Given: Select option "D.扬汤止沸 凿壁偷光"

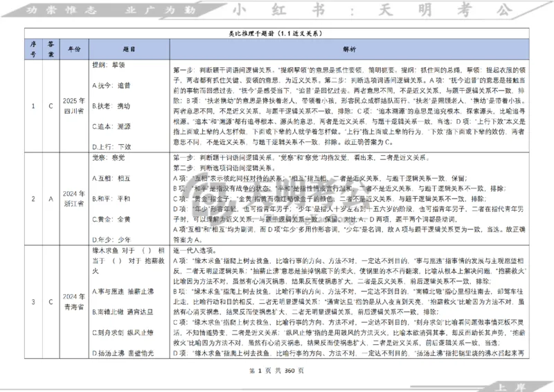Looking at the screenshot, I should point(123,353).
